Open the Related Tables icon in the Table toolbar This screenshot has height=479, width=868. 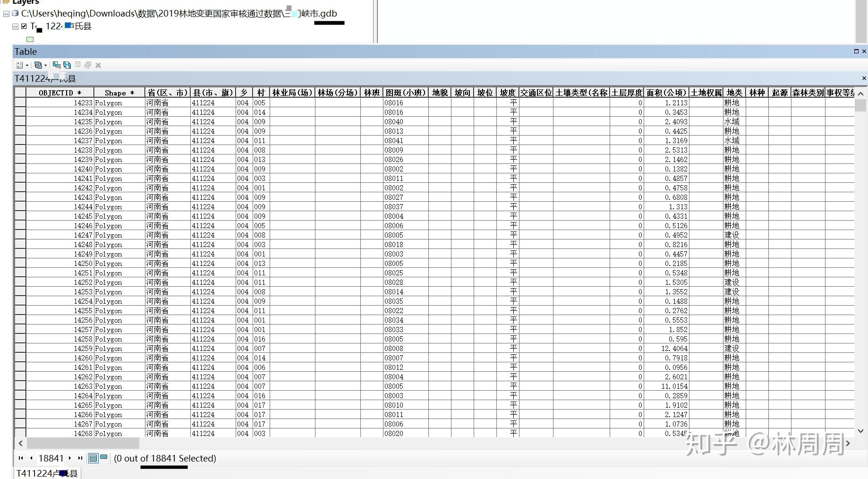pos(38,65)
